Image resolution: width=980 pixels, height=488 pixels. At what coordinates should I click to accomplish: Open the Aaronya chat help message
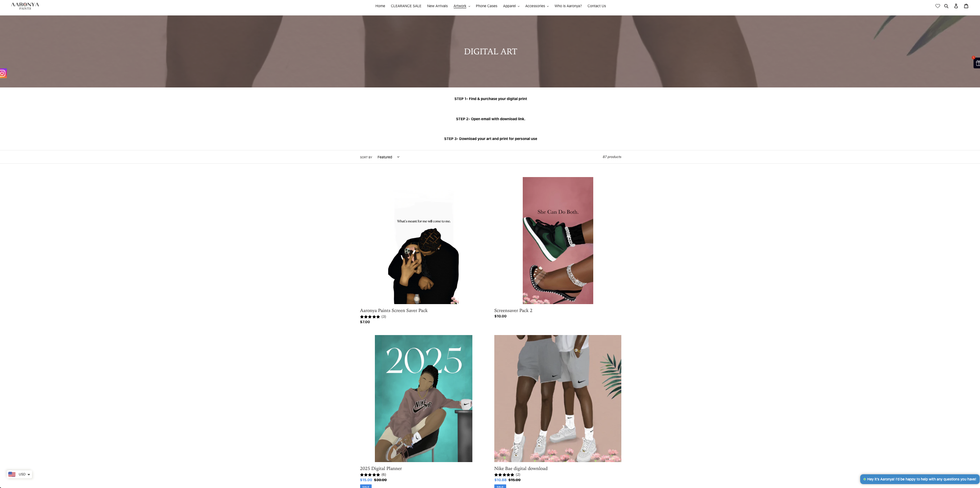[920, 479]
